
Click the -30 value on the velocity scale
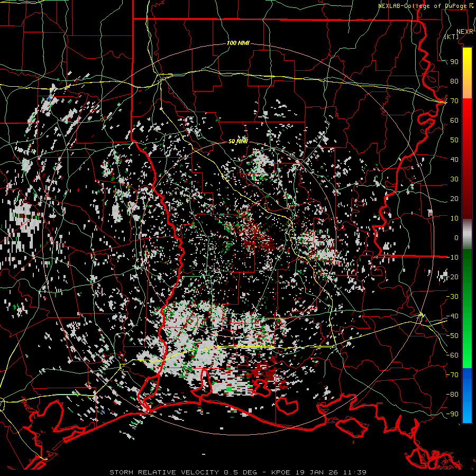tap(453, 297)
